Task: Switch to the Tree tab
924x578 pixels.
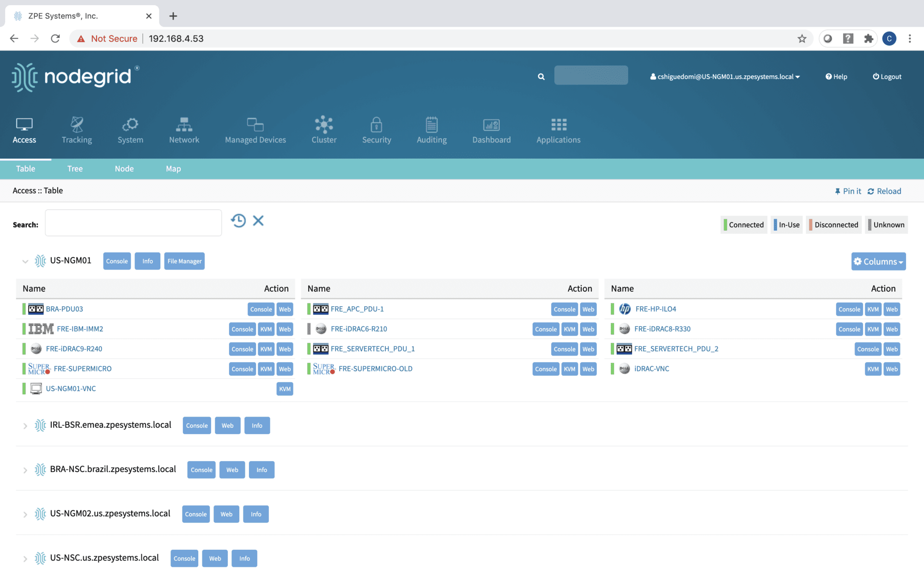Action: tap(75, 169)
